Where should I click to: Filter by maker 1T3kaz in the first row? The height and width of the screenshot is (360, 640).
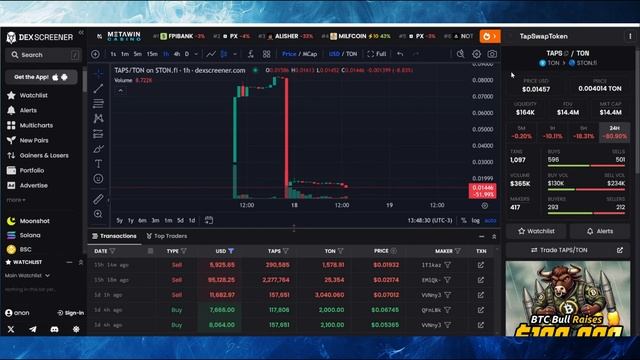point(448,265)
